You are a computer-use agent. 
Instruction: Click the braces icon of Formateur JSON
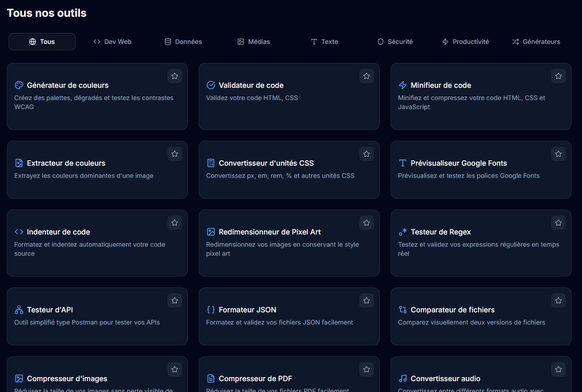pyautogui.click(x=211, y=310)
